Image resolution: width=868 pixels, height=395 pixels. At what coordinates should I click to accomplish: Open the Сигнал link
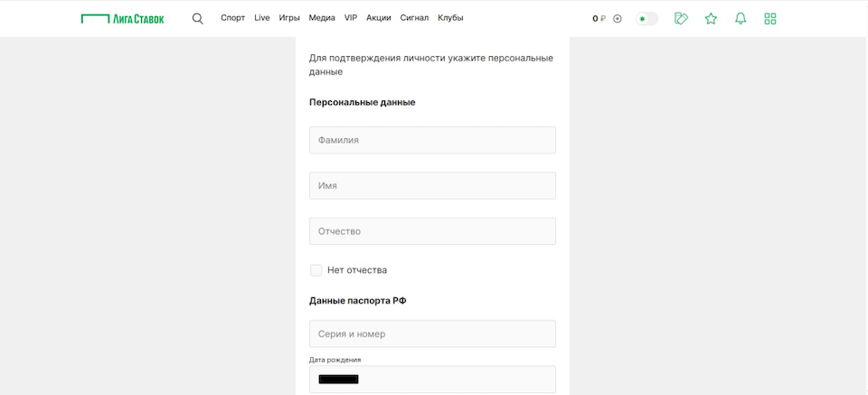[414, 18]
